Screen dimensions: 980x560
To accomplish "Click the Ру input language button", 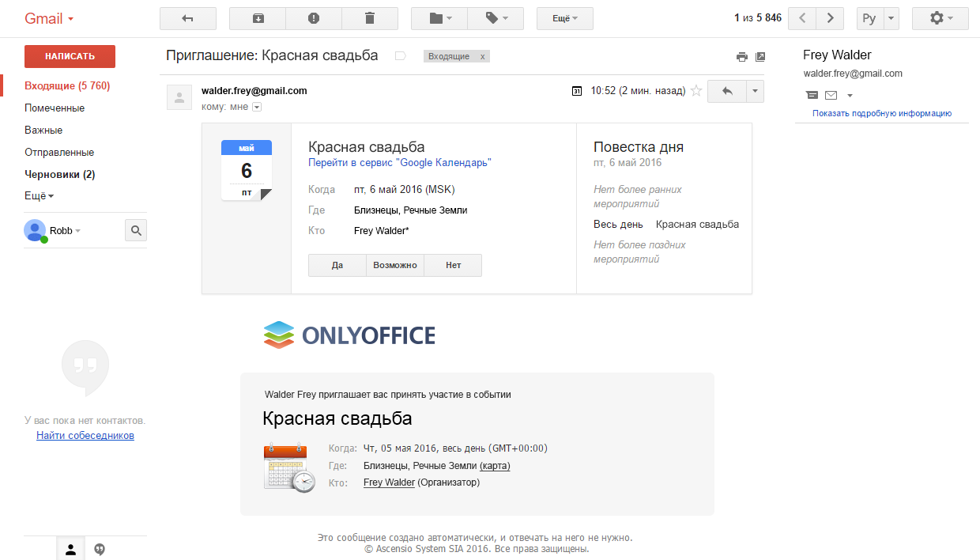I will 869,18.
